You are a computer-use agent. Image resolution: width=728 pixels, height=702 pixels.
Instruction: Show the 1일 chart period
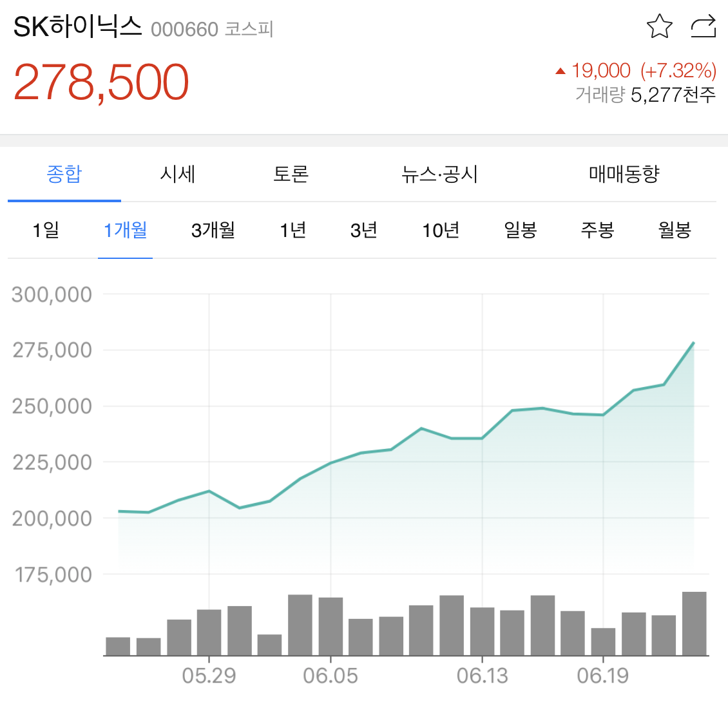coord(46,231)
